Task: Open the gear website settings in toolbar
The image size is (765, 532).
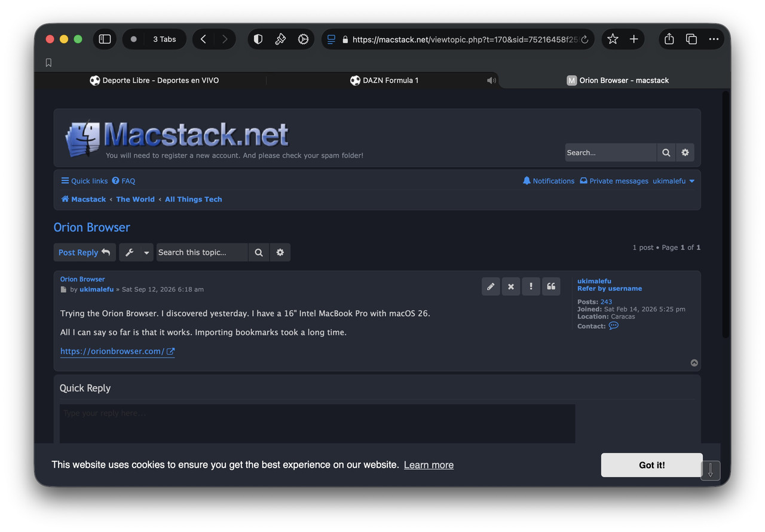Action: pos(303,39)
